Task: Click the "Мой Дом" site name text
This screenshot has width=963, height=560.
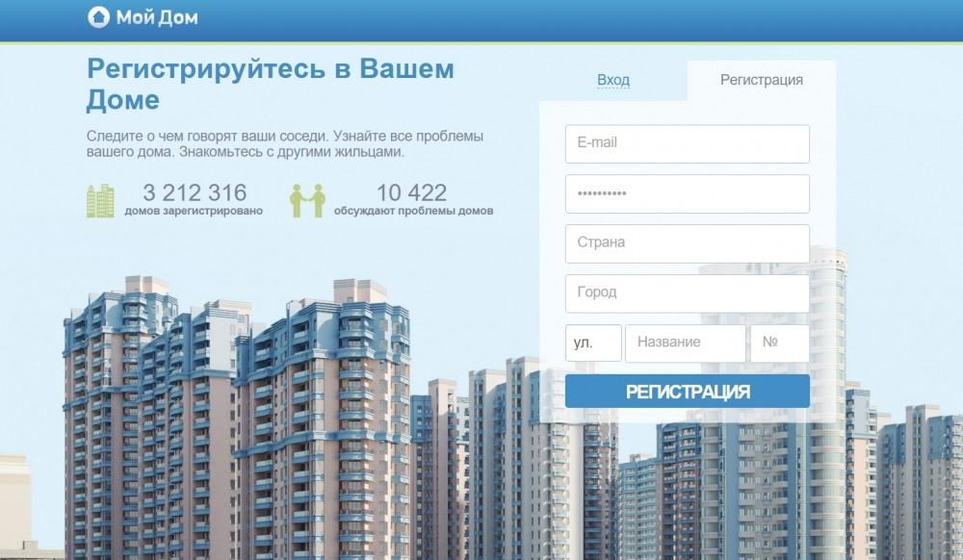Action: (157, 17)
